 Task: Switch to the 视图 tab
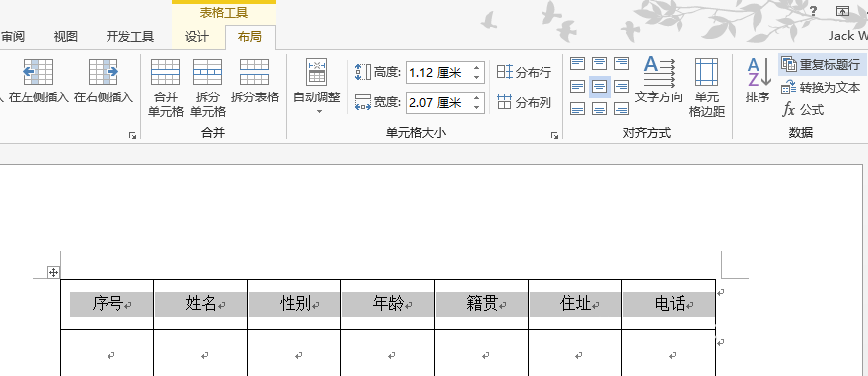(x=66, y=37)
